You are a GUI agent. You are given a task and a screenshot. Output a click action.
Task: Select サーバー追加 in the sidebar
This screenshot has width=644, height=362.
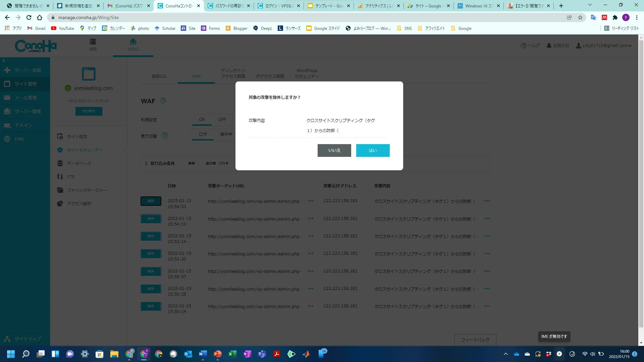point(25,70)
